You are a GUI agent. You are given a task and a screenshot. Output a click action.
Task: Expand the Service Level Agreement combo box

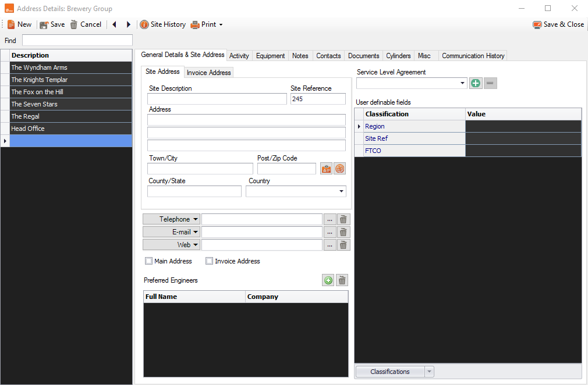tap(462, 83)
